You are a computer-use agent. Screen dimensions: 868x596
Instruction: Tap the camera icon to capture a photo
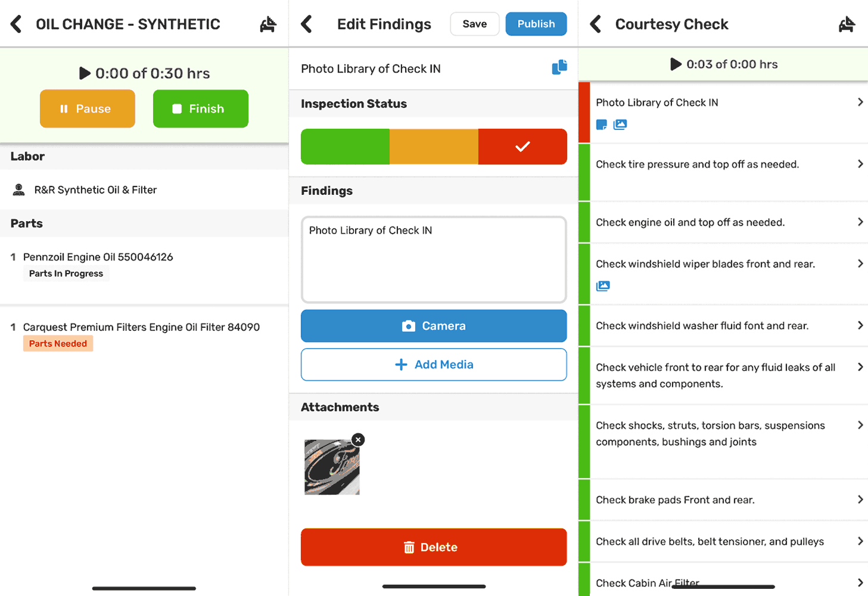click(x=408, y=326)
